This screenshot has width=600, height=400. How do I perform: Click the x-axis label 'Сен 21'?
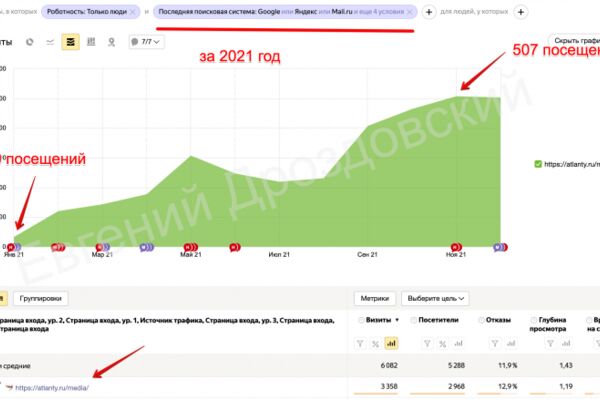pos(367,255)
